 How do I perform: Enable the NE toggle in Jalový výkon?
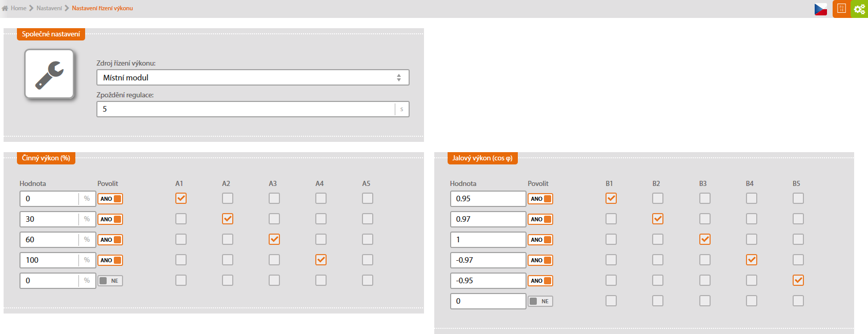click(540, 301)
